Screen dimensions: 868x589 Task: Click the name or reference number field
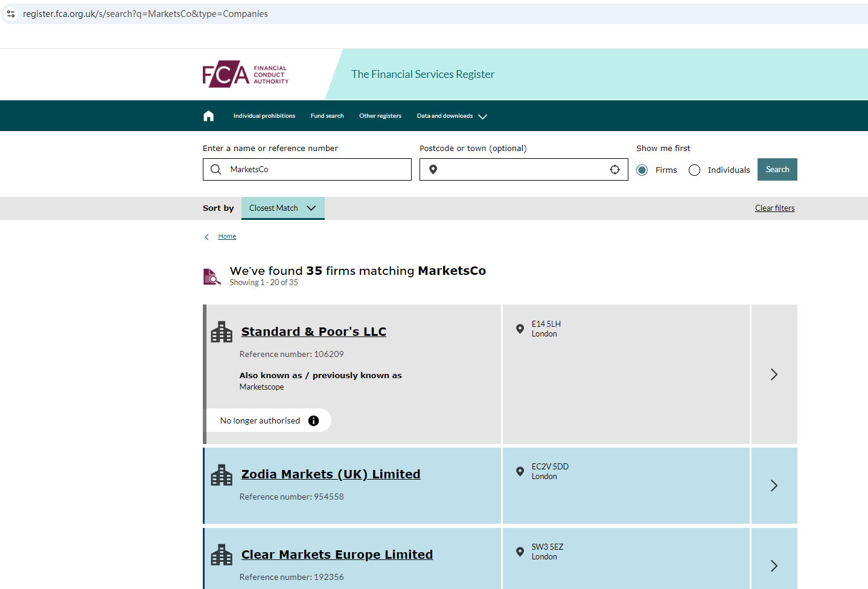click(314, 170)
